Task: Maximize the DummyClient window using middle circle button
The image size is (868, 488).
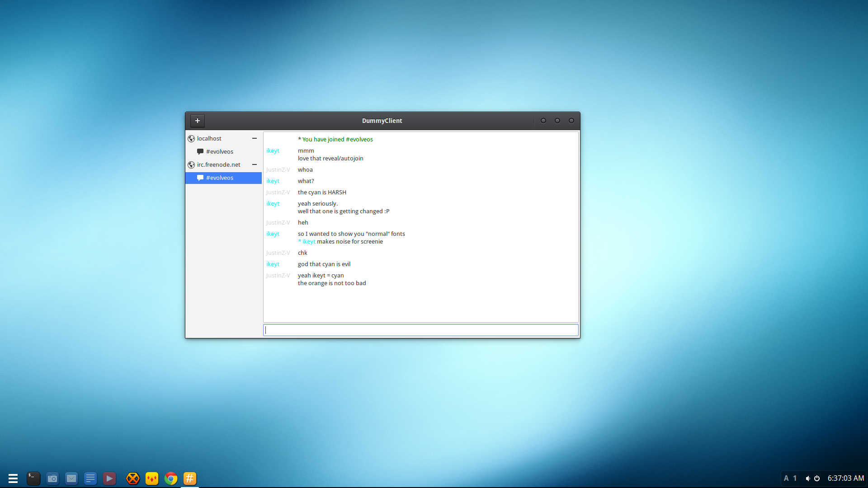Action: click(557, 121)
